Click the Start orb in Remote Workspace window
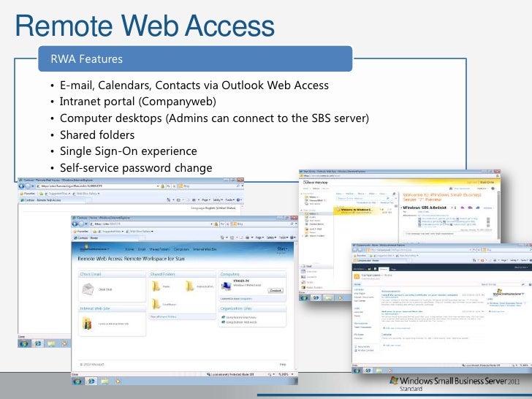This screenshot has height=399, width=532. [77, 381]
